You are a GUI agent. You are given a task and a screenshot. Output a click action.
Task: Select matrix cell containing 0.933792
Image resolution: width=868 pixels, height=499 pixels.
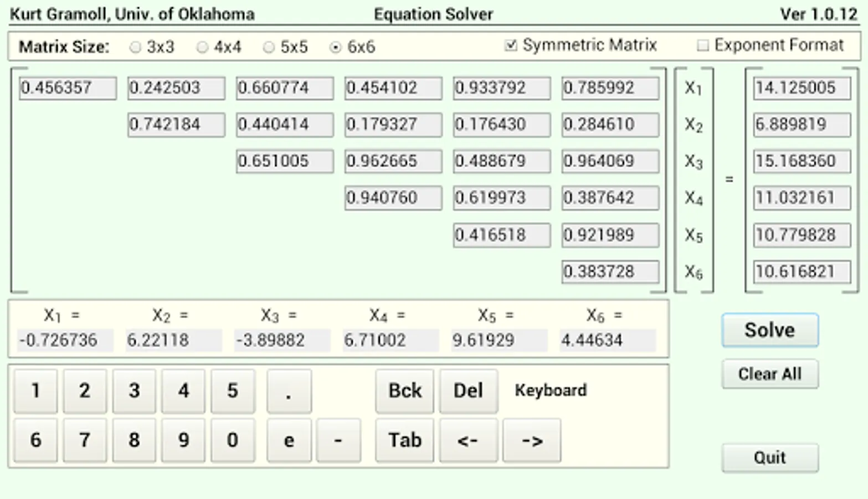(x=502, y=88)
